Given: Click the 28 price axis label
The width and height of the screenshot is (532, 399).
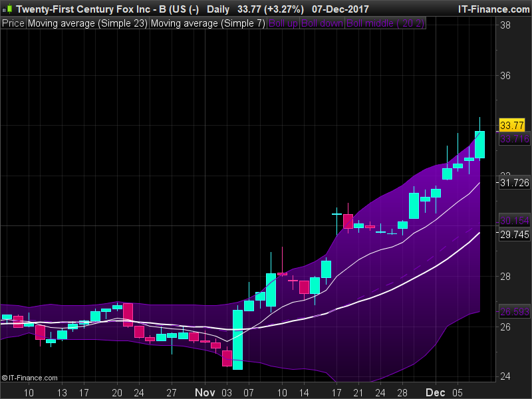Looking at the screenshot, I should [505, 277].
